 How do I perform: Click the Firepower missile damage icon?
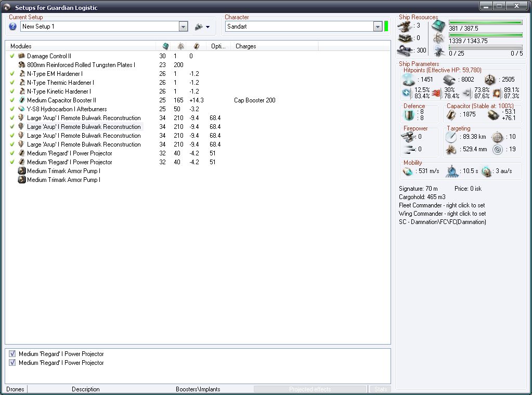(x=409, y=149)
